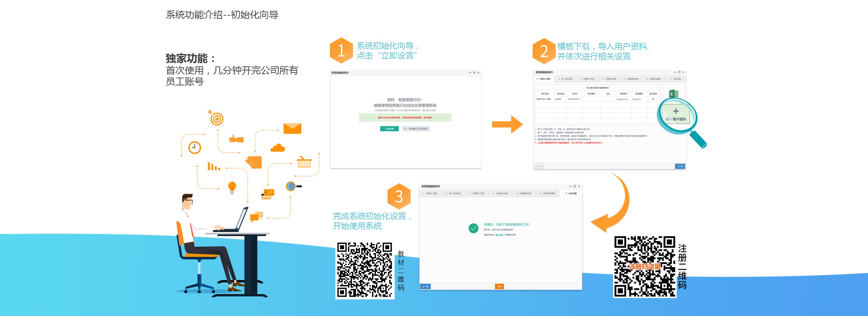Click the grey 上一步 button in step 2 window
Screen dimensions: 868x316
coord(539,166)
